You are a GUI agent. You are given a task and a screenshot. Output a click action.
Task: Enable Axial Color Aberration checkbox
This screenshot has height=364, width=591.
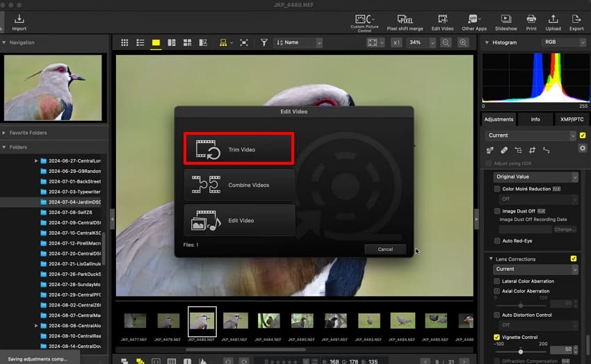(x=496, y=291)
